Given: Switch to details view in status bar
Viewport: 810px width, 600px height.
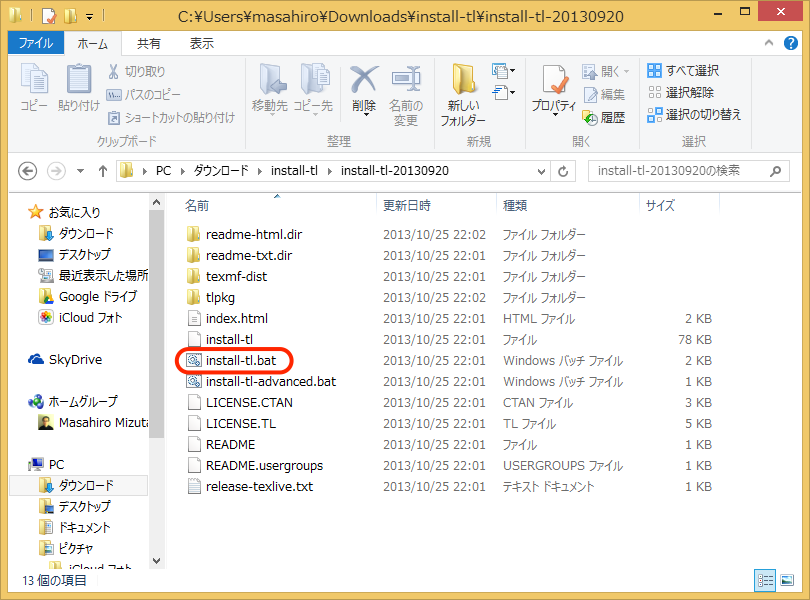Looking at the screenshot, I should tap(765, 579).
